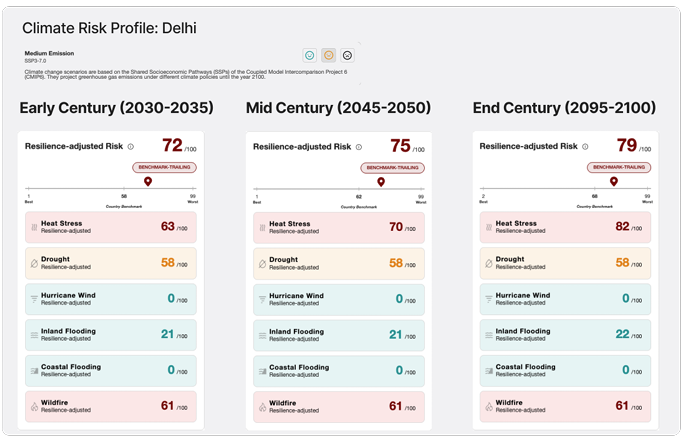Click the Early Century Heat Stress icon

35,227
